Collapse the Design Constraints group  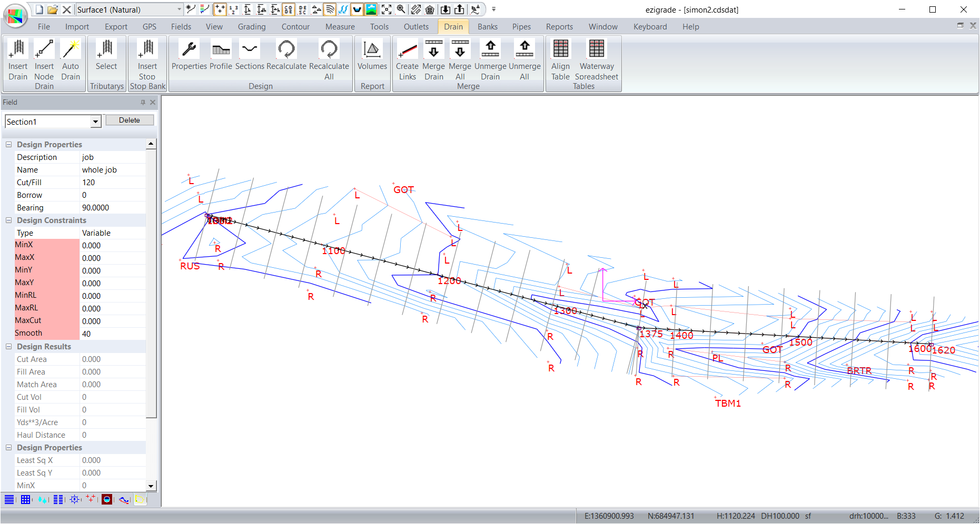(8, 220)
